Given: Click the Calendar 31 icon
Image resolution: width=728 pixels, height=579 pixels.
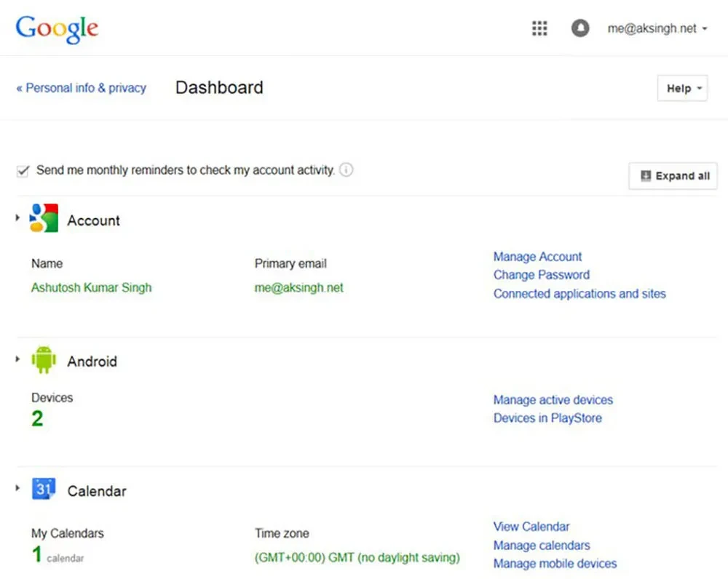Looking at the screenshot, I should tap(42, 488).
